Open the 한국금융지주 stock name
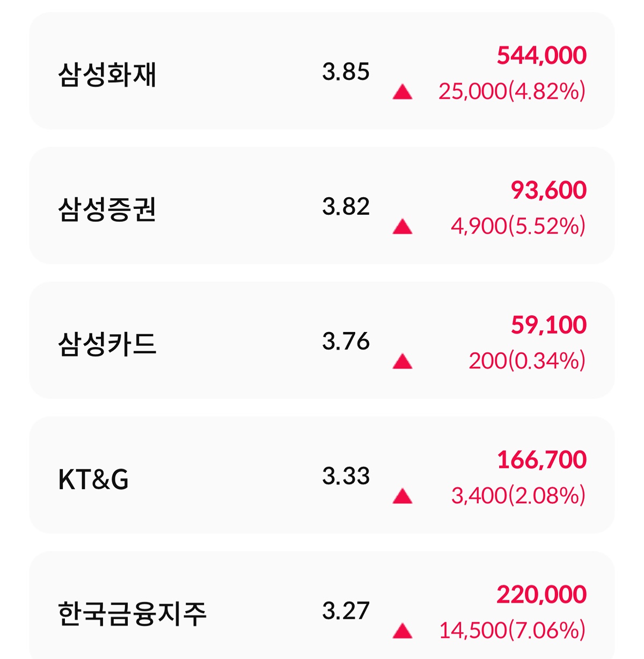Image resolution: width=644 pixels, height=659 pixels. click(132, 614)
